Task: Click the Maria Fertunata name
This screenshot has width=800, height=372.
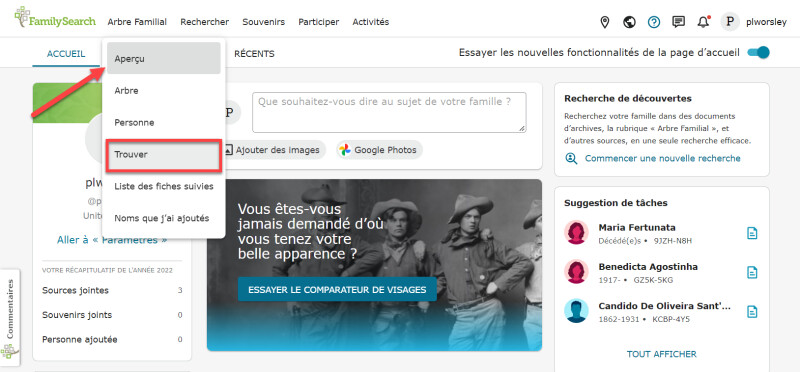Action: [636, 228]
